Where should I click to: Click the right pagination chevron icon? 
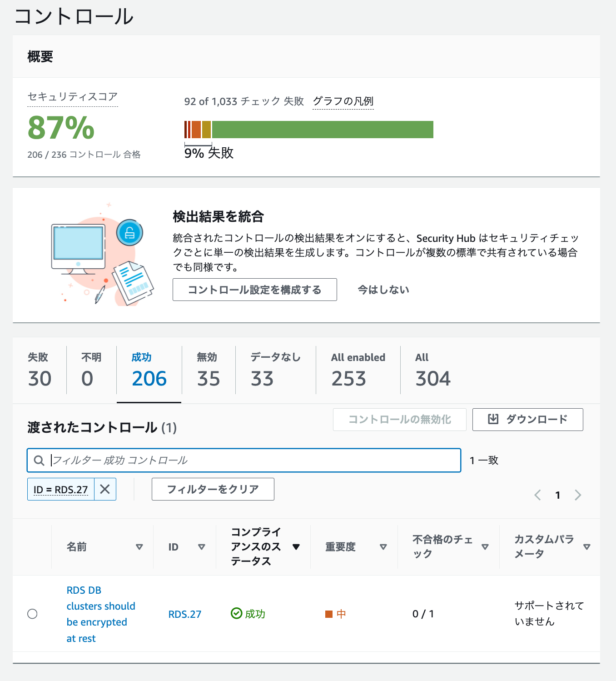[x=578, y=495]
